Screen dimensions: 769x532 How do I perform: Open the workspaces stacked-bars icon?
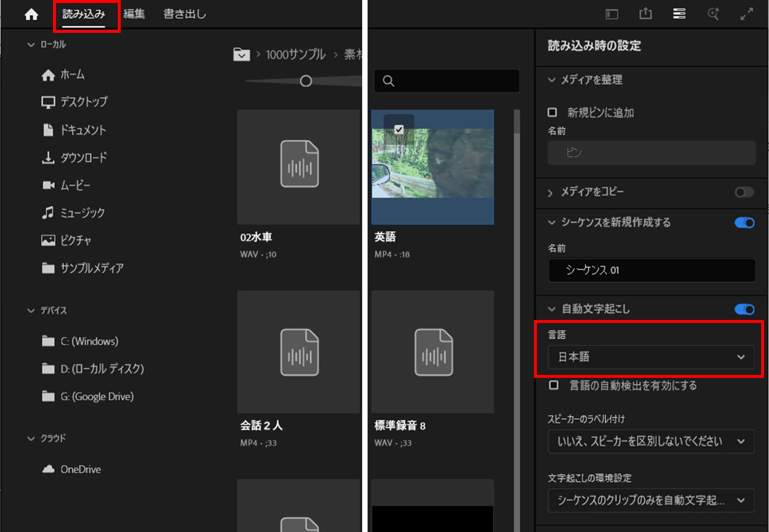679,14
